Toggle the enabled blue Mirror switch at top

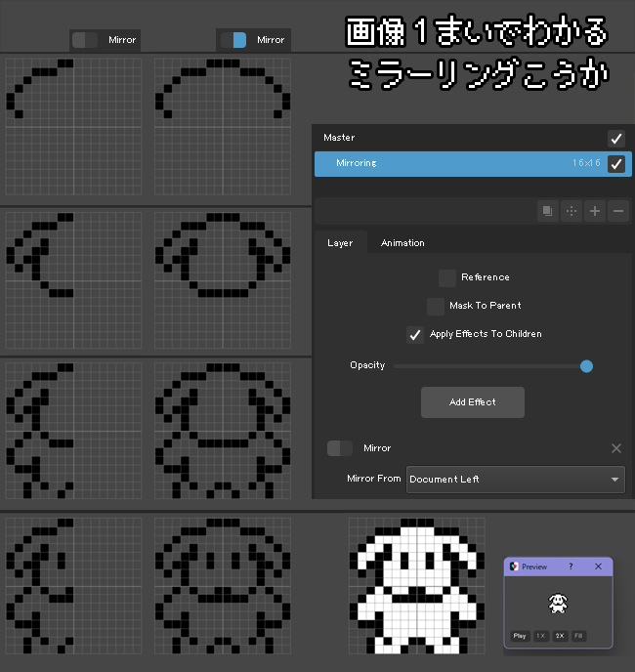(x=233, y=40)
